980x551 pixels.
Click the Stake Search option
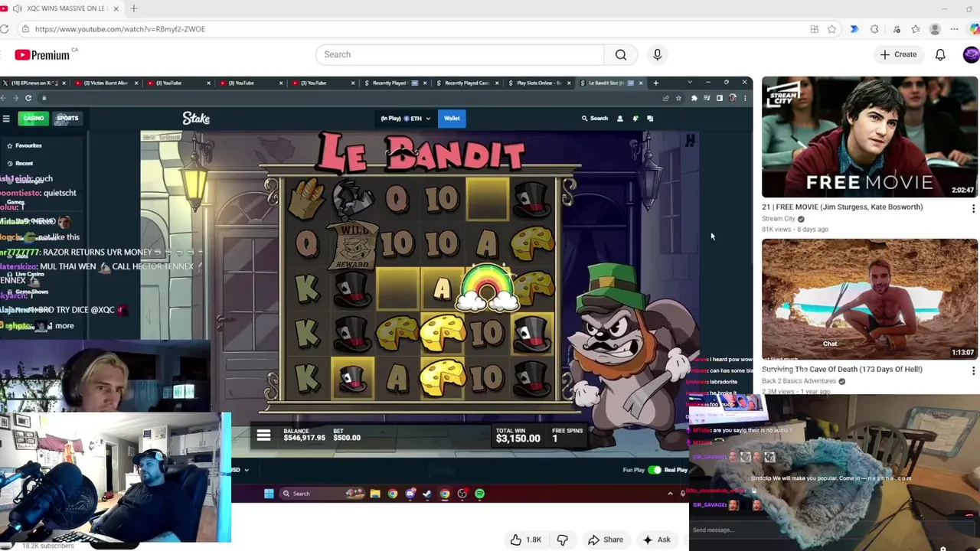pyautogui.click(x=595, y=118)
